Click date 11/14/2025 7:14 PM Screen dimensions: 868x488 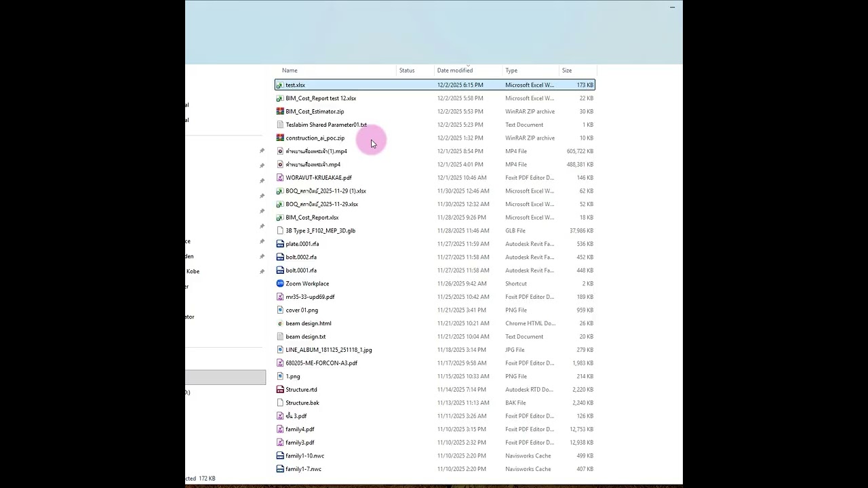pos(462,390)
